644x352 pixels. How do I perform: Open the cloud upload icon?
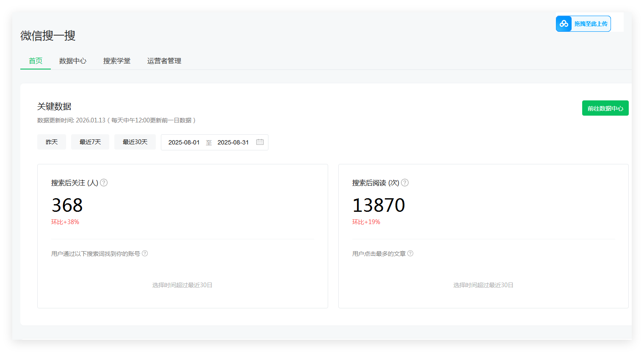(x=564, y=24)
